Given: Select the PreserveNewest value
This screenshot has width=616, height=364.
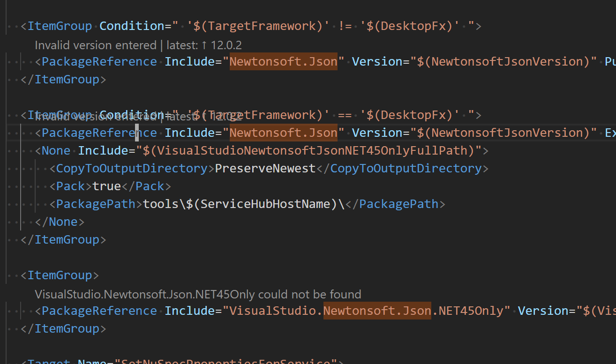Looking at the screenshot, I should pyautogui.click(x=265, y=168).
